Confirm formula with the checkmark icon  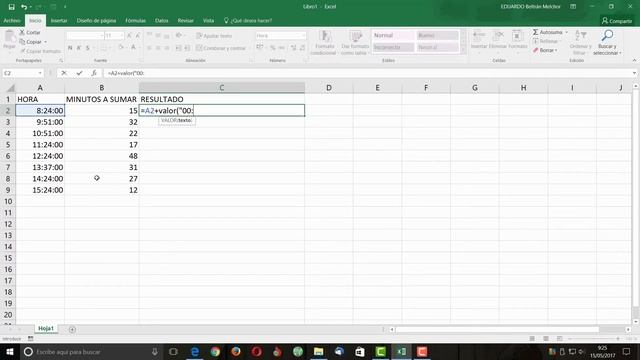click(x=79, y=73)
